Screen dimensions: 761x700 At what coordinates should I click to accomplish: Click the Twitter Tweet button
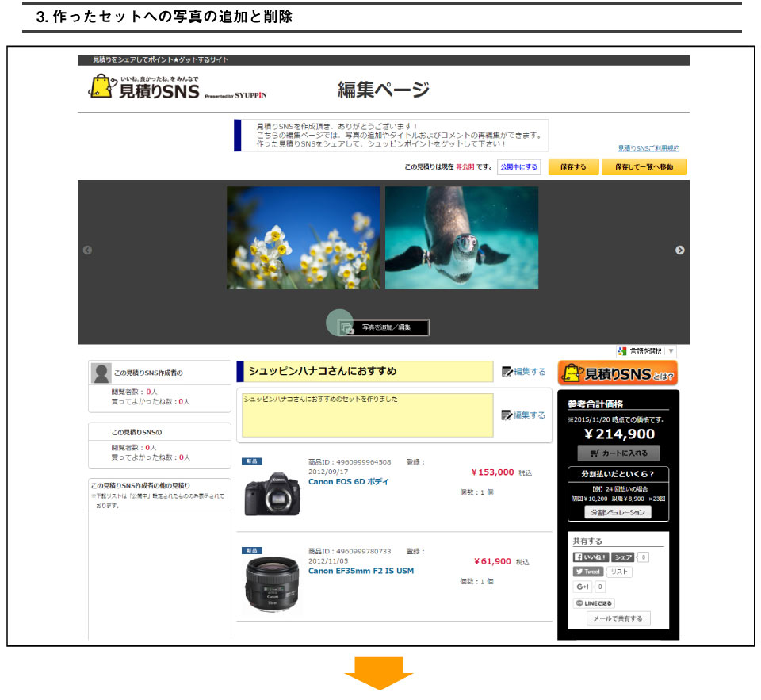pyautogui.click(x=588, y=572)
